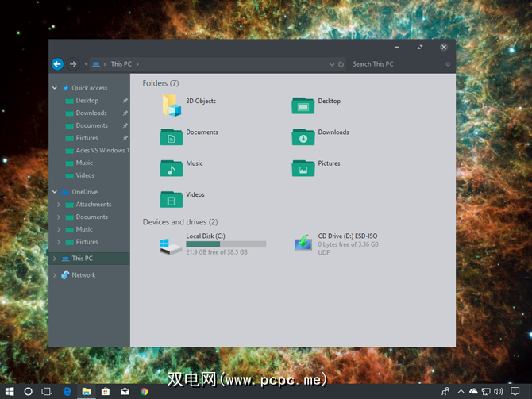Click the Chrome icon on the taskbar
The height and width of the screenshot is (399, 532).
click(144, 391)
